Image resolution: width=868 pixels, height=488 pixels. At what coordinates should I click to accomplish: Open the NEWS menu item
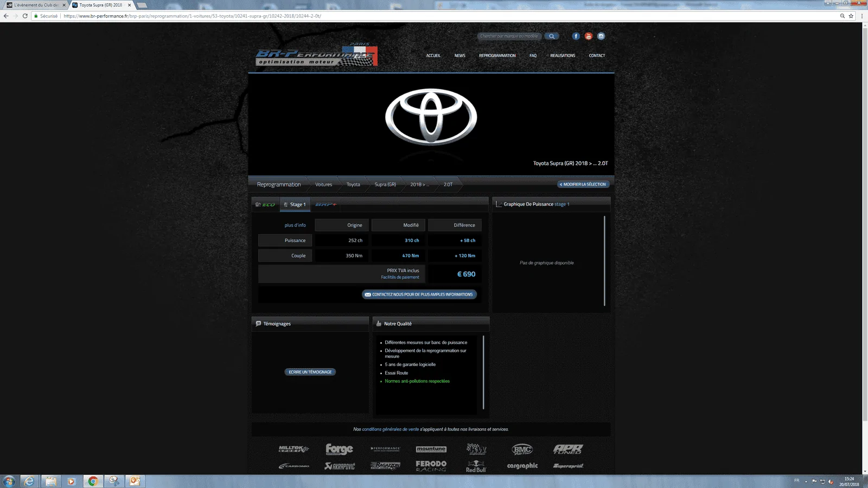(459, 55)
